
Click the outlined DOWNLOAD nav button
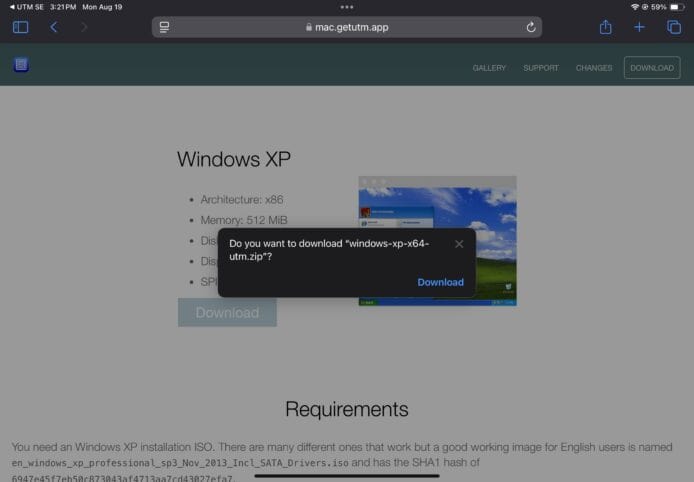[x=651, y=68]
